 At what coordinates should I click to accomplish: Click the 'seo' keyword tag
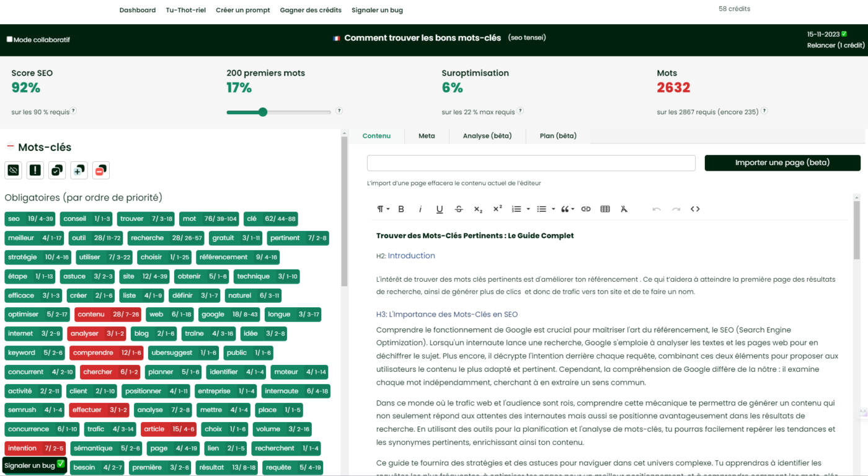tap(30, 218)
